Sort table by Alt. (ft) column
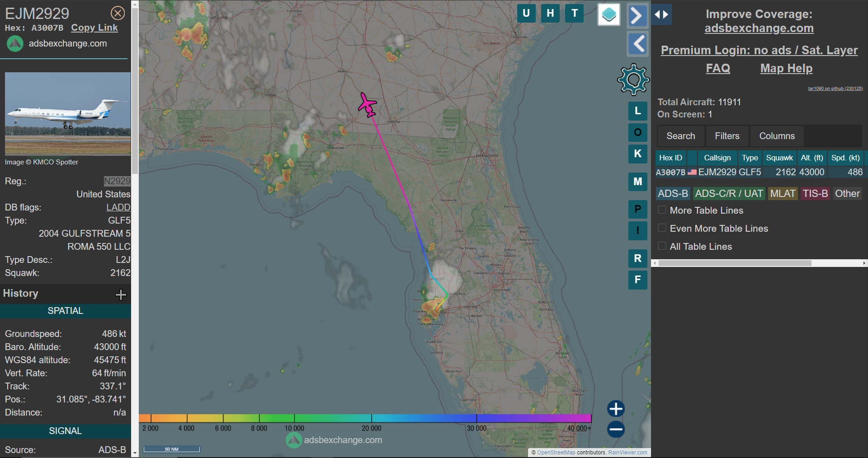The image size is (868, 458). [811, 158]
